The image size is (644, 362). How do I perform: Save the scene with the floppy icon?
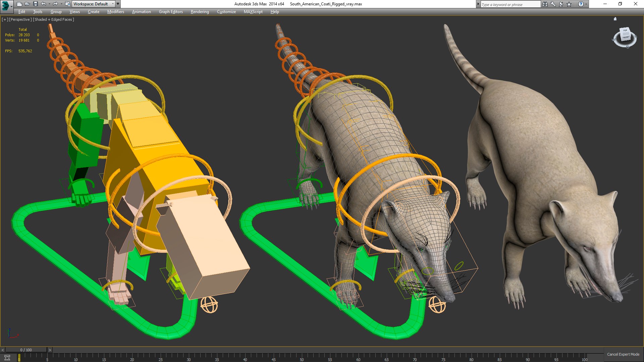click(36, 4)
